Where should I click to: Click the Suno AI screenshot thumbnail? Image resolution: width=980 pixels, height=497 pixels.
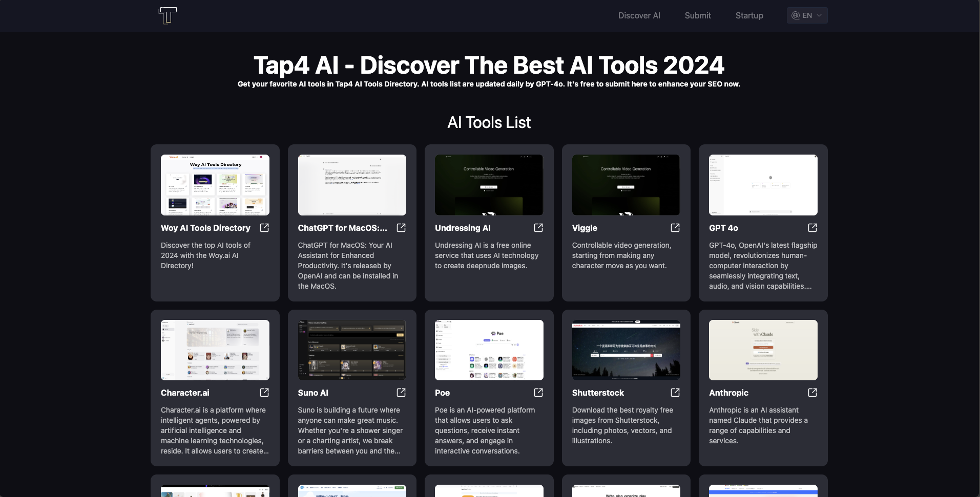click(x=352, y=350)
